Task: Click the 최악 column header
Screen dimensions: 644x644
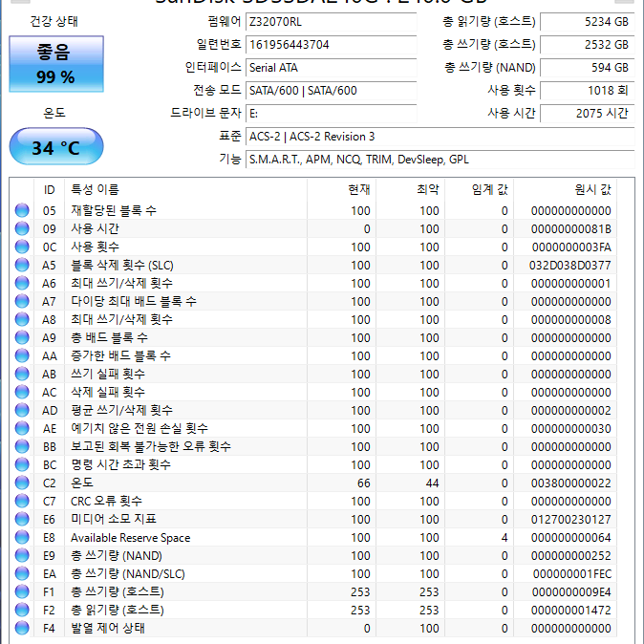Action: point(410,190)
